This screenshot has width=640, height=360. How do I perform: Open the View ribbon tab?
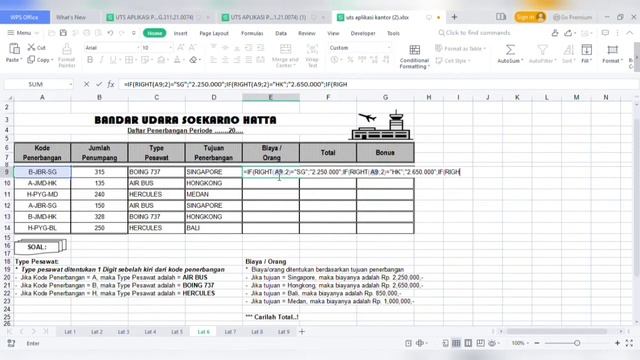point(333,33)
